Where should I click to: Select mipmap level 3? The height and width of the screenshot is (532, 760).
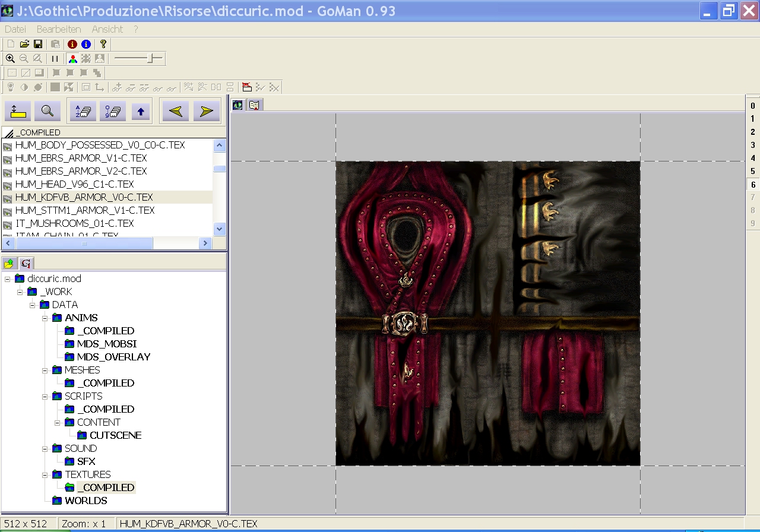pos(753,145)
